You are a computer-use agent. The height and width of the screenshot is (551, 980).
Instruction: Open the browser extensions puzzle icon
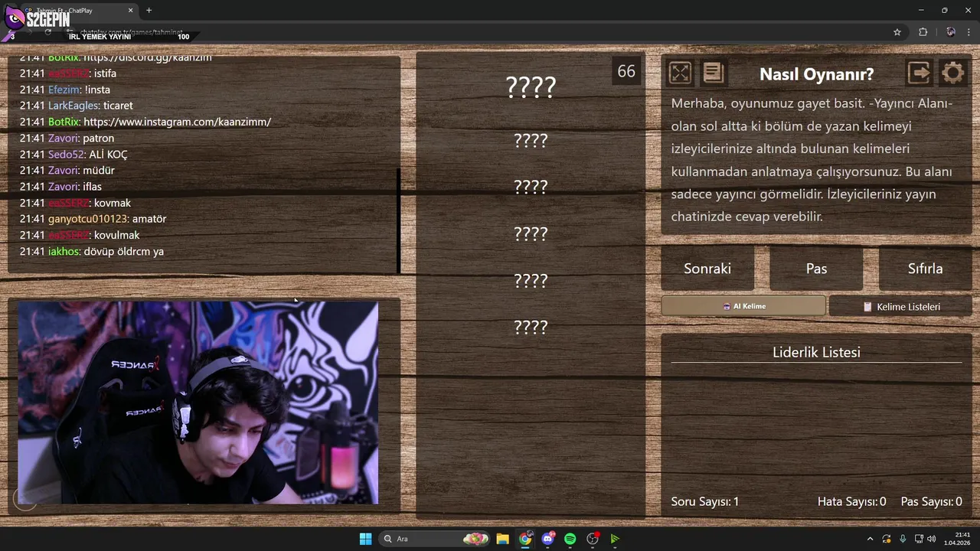pyautogui.click(x=923, y=32)
